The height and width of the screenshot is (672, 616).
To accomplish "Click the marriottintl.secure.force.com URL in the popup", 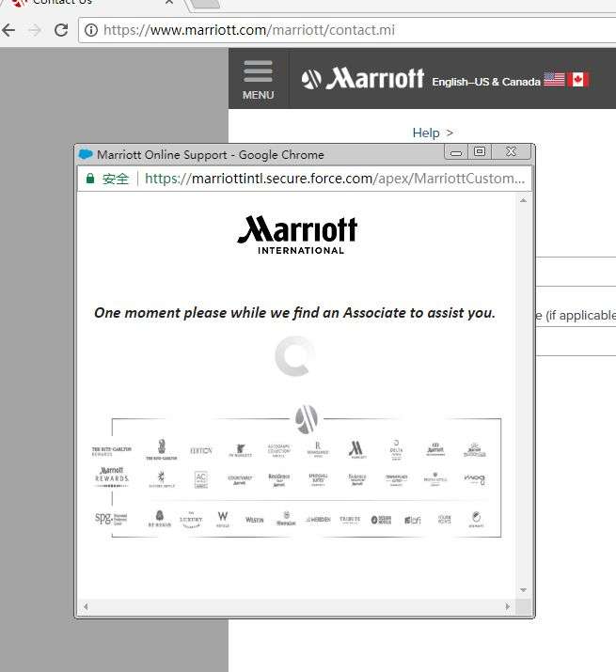I will pos(335,179).
